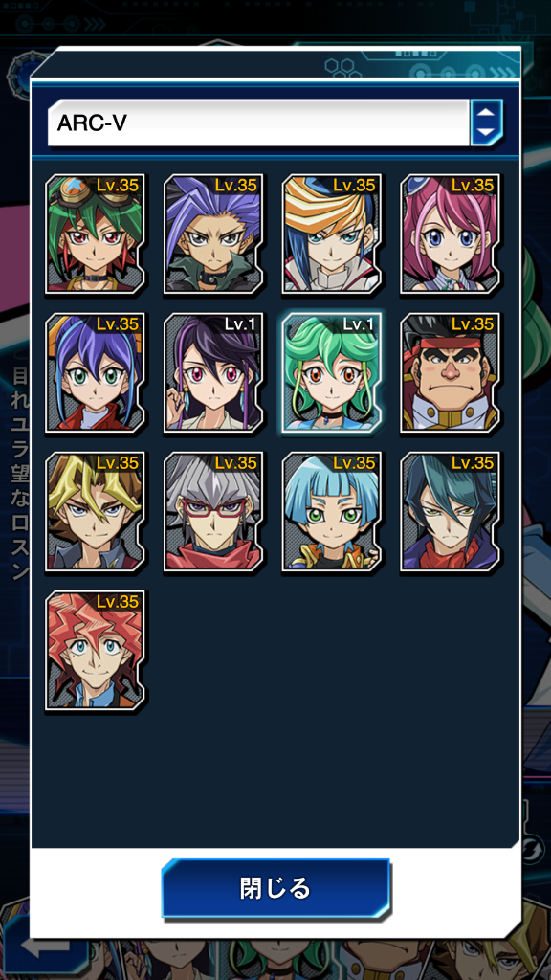
Task: Click the up-down arrows beside ARC-V
Action: (x=487, y=122)
